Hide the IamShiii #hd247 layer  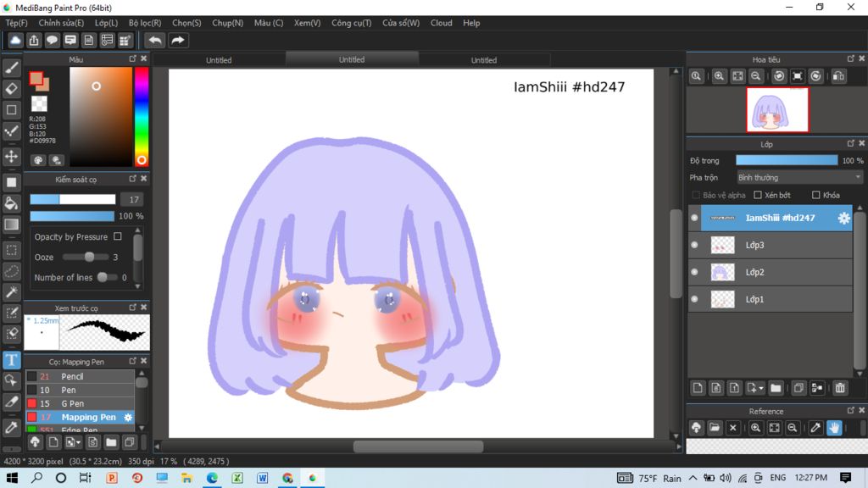pos(695,218)
